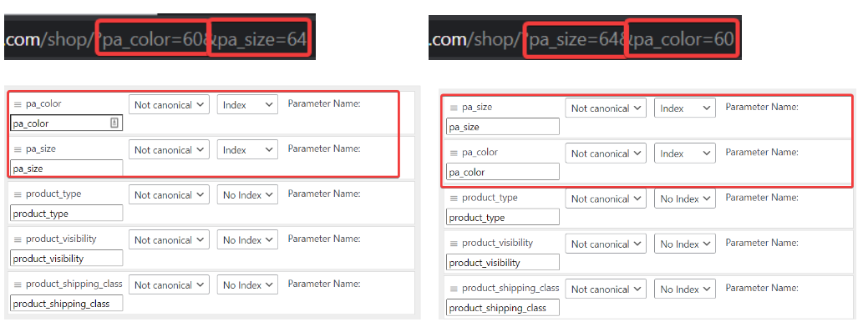This screenshot has height=332, width=868.
Task: Click the product_shipping_class drag handle in the left panel
Action: (18, 284)
